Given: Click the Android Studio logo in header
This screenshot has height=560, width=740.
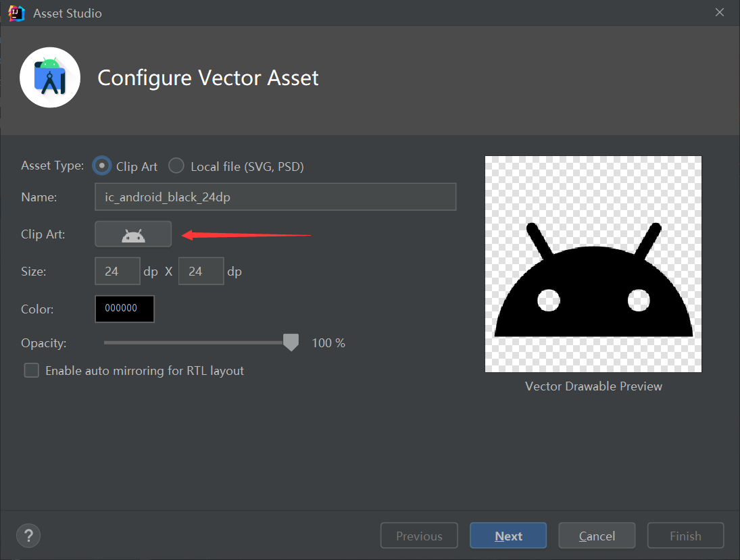Looking at the screenshot, I should tap(50, 78).
